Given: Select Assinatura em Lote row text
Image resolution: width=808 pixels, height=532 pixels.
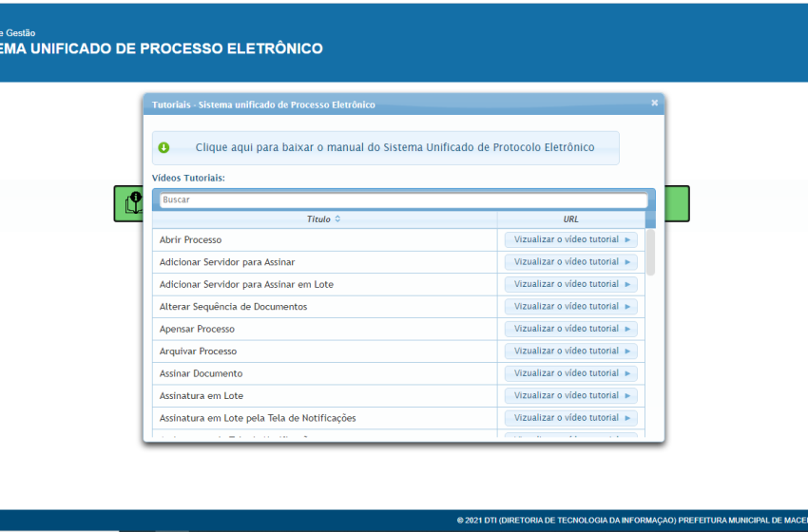Looking at the screenshot, I should pos(202,396).
